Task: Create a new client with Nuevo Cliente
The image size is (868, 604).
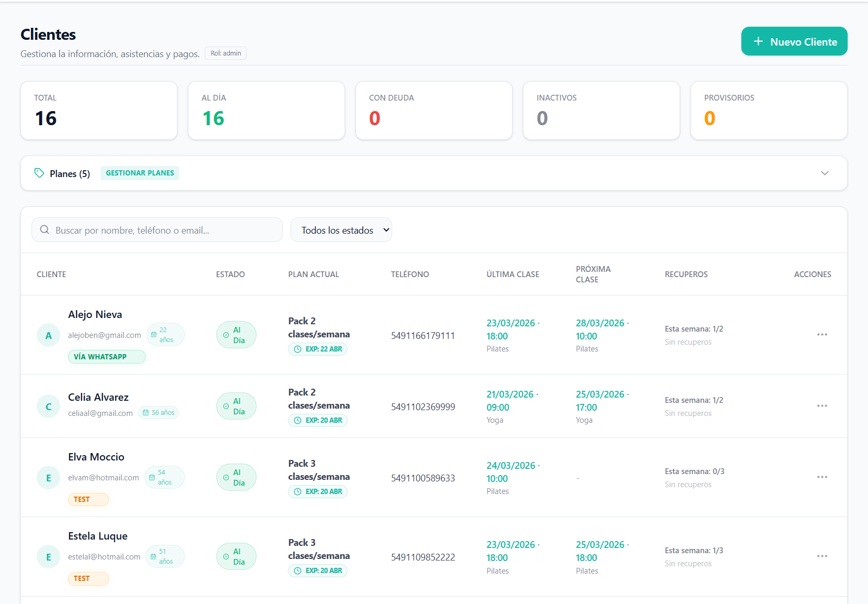Action: 794,41
